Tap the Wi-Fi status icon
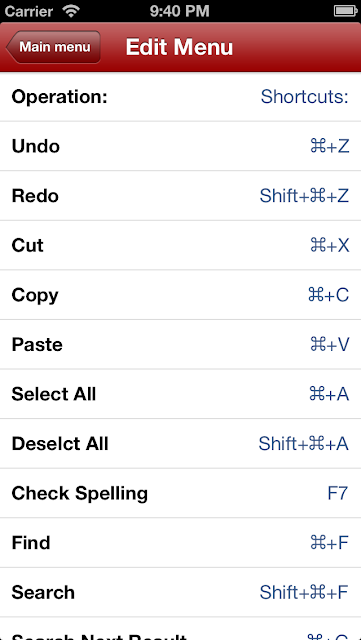The height and width of the screenshot is (640, 361). [x=72, y=11]
